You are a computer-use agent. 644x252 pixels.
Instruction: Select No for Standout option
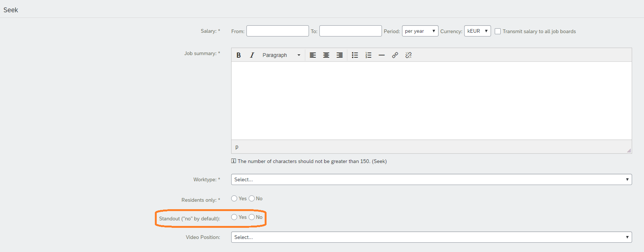coord(252,217)
